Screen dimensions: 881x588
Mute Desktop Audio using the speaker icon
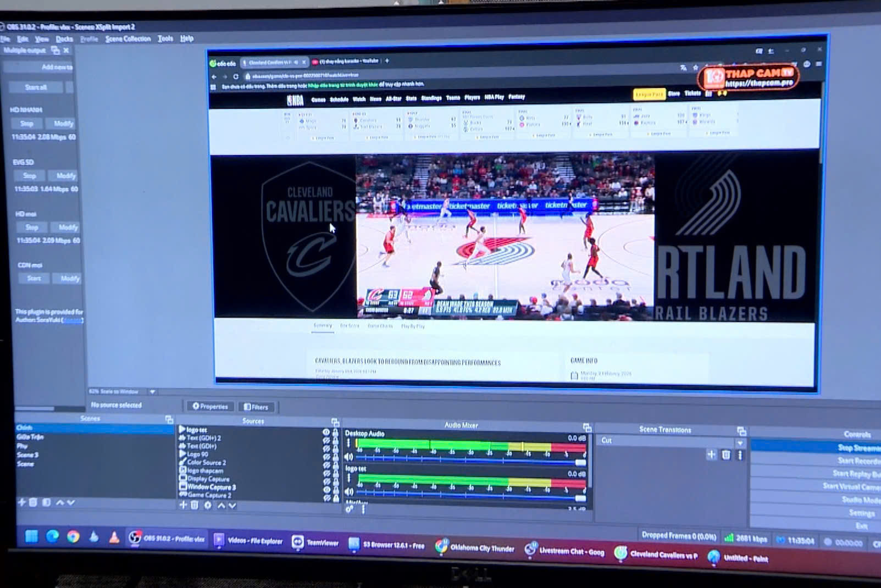point(348,457)
